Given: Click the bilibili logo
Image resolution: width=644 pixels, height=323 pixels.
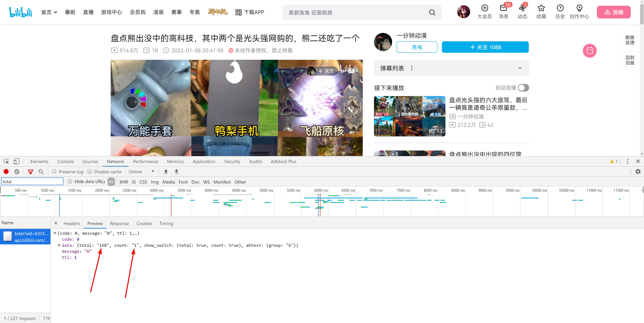Looking at the screenshot, I should pos(20,12).
